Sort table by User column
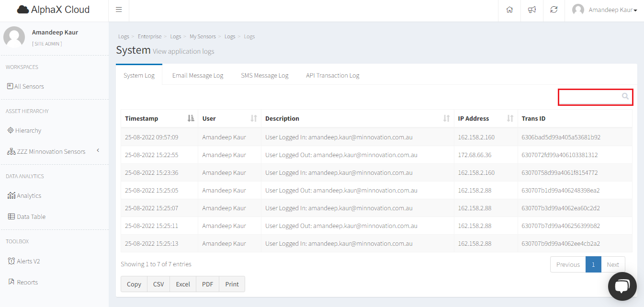 pyautogui.click(x=253, y=118)
